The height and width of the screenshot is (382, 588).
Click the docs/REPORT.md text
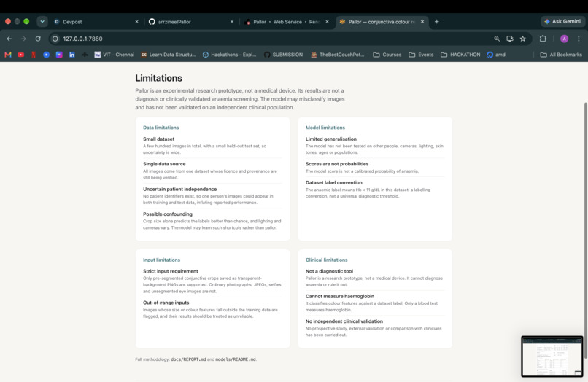[188, 359]
